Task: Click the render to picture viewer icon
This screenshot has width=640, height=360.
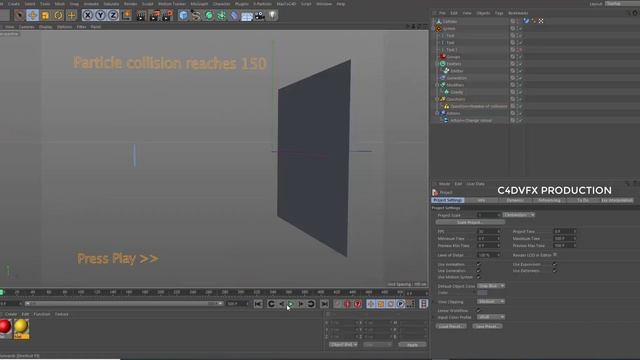Action: coord(155,16)
